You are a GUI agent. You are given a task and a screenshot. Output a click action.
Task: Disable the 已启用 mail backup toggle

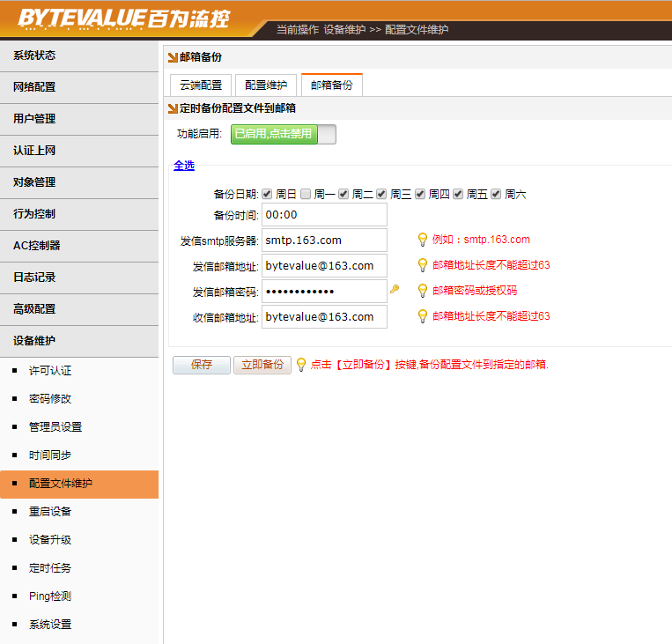283,135
